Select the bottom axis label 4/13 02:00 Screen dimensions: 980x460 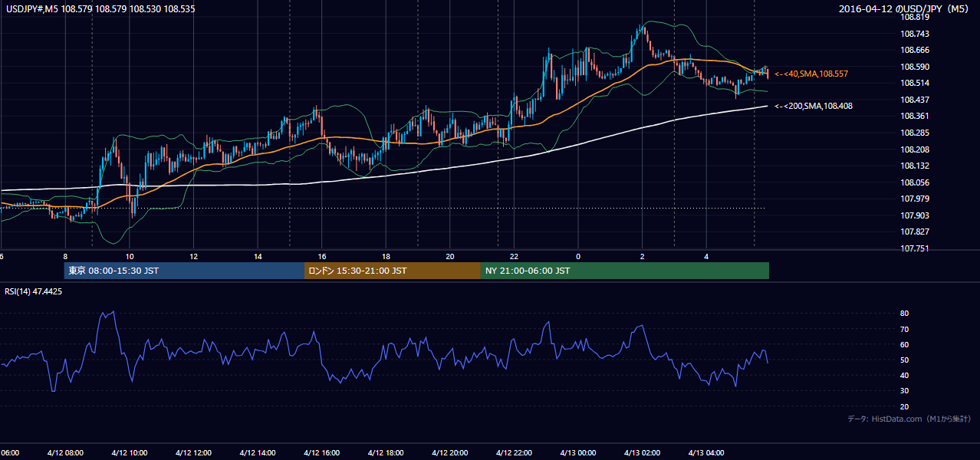642,452
